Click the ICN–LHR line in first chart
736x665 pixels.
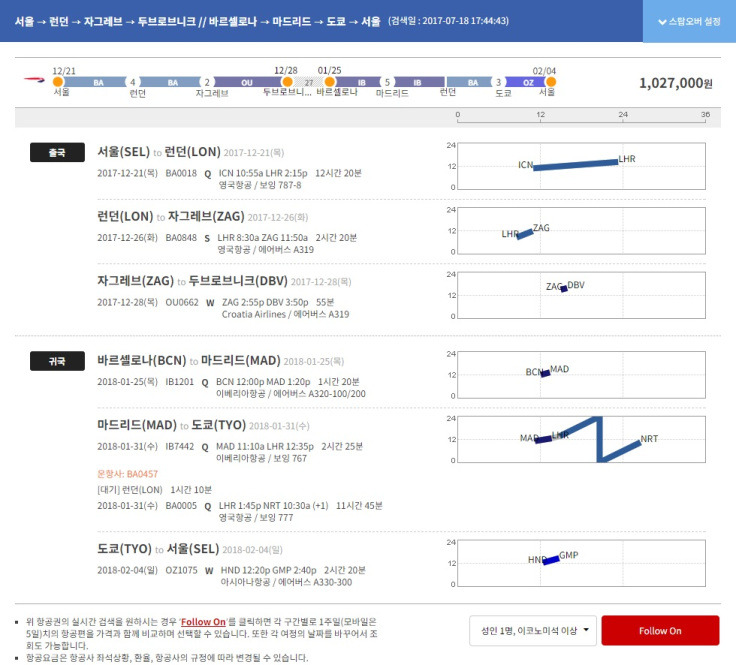tap(575, 165)
